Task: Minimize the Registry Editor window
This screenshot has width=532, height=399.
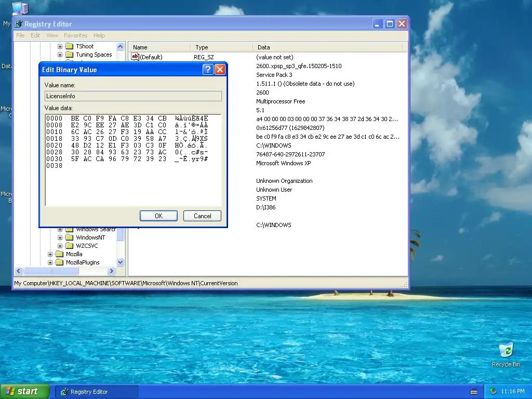Action: 378,24
